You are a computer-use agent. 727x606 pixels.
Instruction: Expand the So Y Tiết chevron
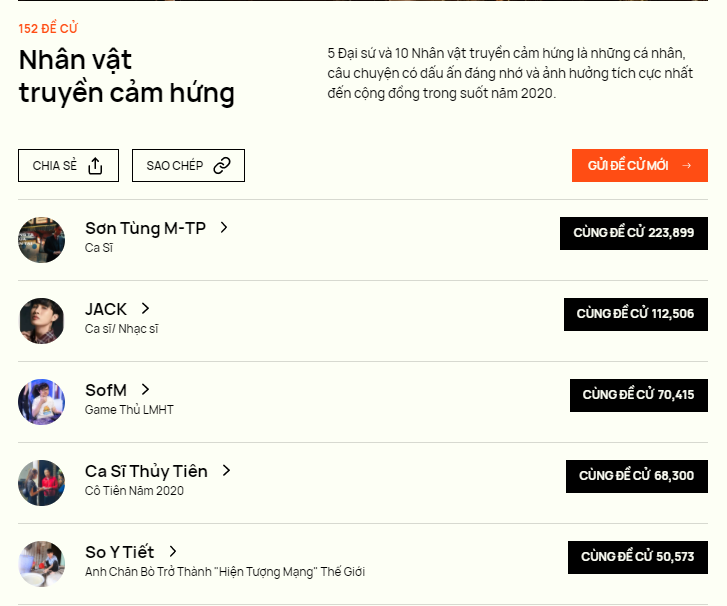173,552
